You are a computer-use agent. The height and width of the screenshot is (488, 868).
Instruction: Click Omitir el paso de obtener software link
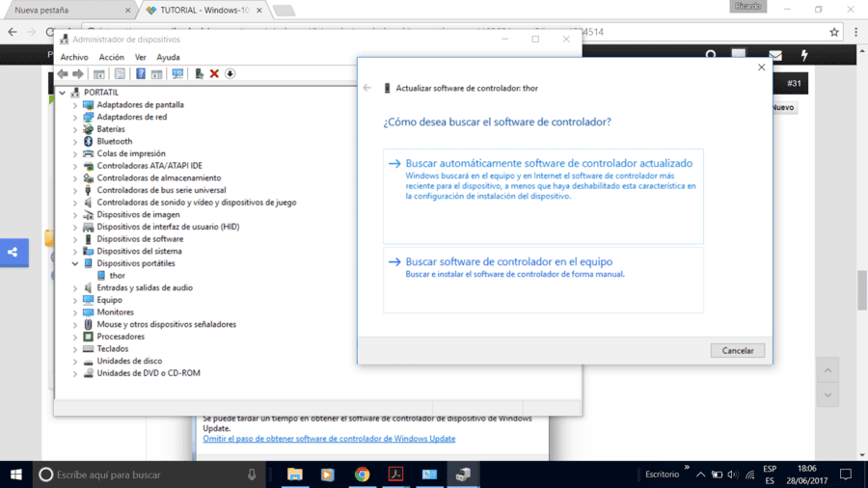tap(329, 438)
